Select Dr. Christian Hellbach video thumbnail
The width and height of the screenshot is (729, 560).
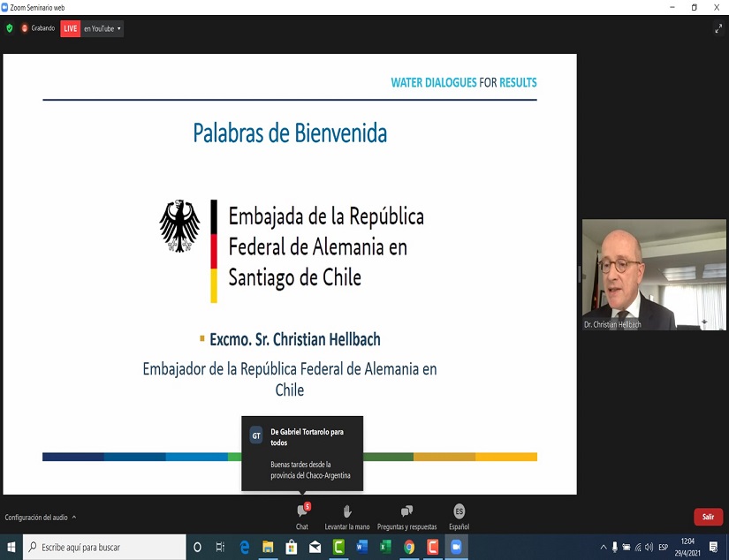[654, 275]
